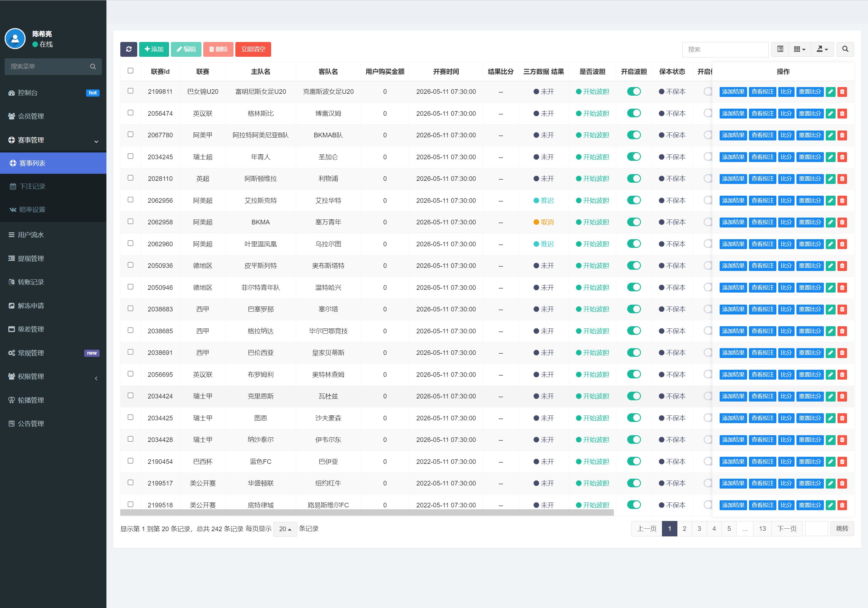This screenshot has height=608, width=868.
Task: Click 重置比分 for row 2038685
Action: tap(810, 331)
